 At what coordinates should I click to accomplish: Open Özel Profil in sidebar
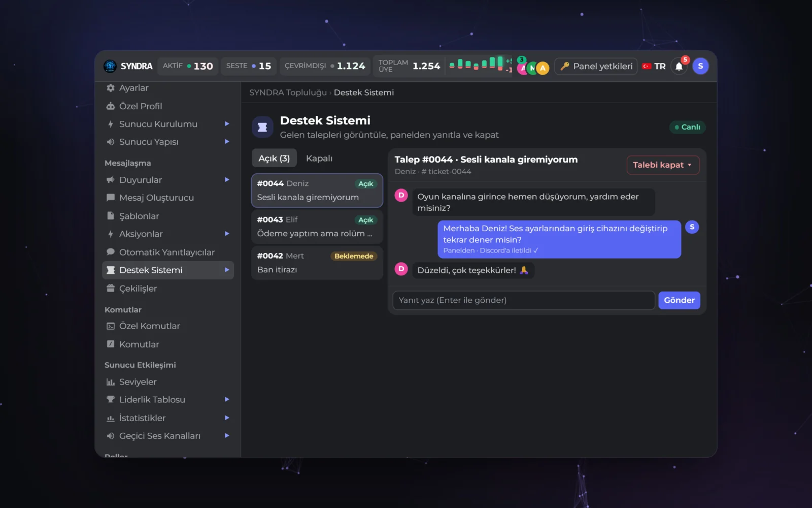168,106
